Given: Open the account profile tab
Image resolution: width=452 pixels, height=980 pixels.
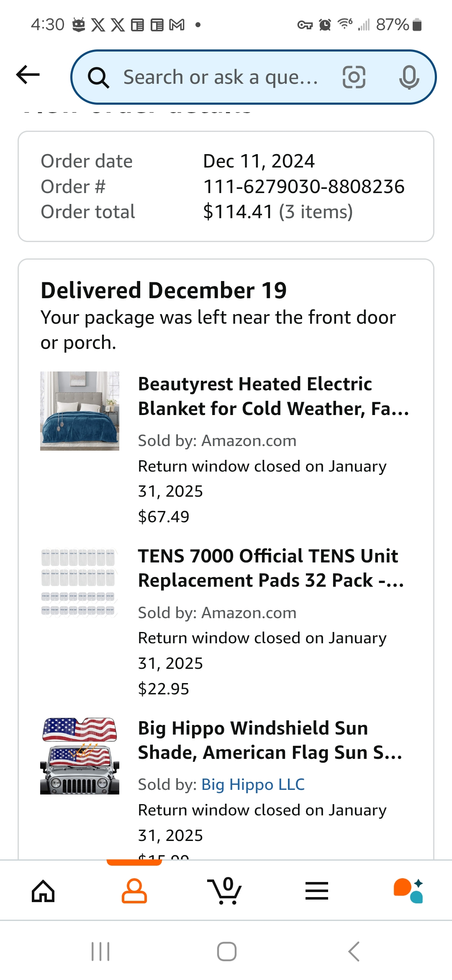Looking at the screenshot, I should coord(134,890).
